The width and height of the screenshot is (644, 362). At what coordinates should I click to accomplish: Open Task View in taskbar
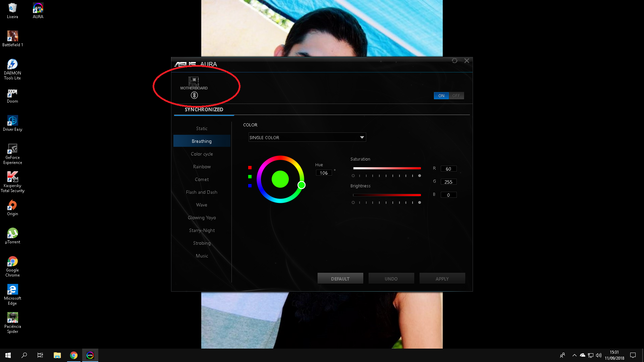[40, 355]
